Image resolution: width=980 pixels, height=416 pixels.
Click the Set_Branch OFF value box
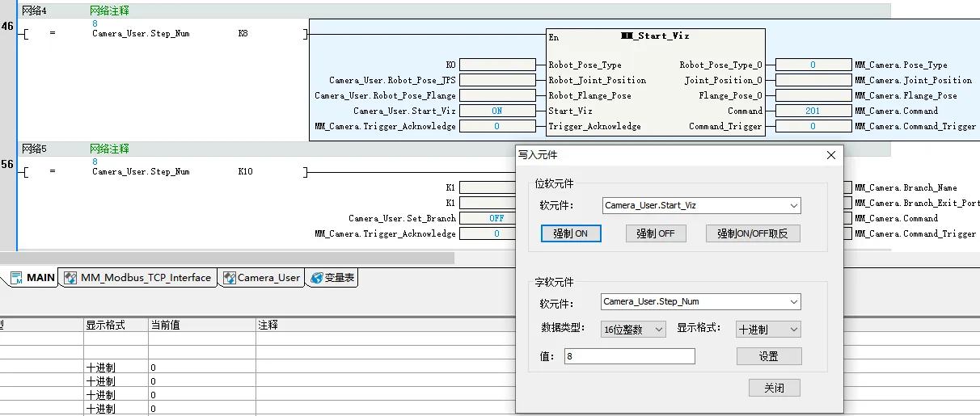pyautogui.click(x=496, y=218)
